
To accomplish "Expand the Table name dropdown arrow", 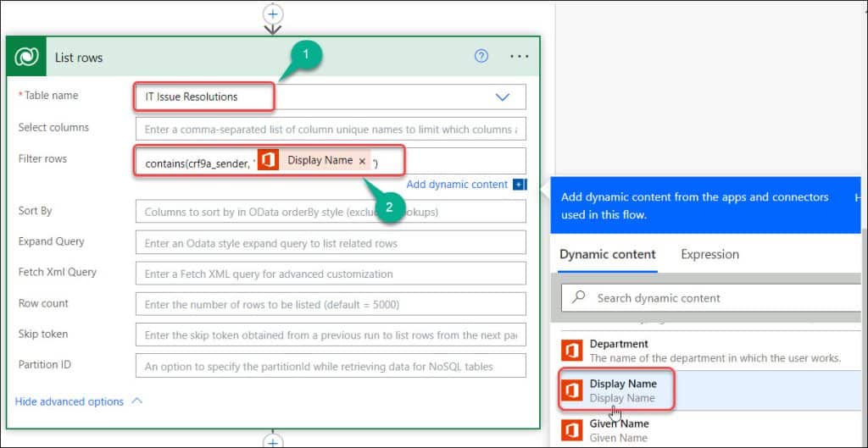I will pyautogui.click(x=502, y=97).
